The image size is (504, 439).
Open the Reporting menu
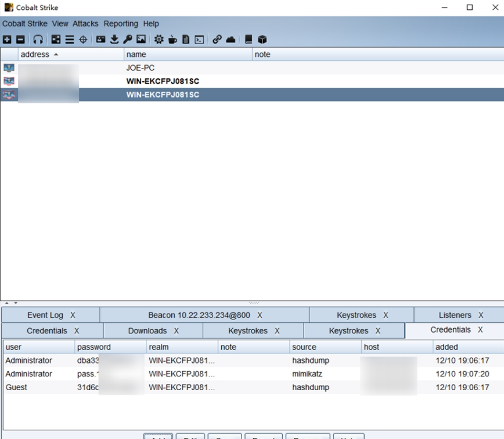tap(121, 24)
